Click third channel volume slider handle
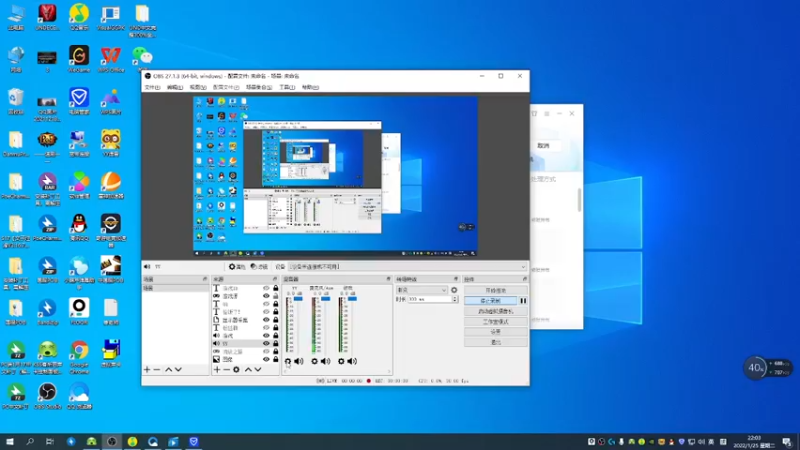Screen dimensions: 800x450 [352, 298]
